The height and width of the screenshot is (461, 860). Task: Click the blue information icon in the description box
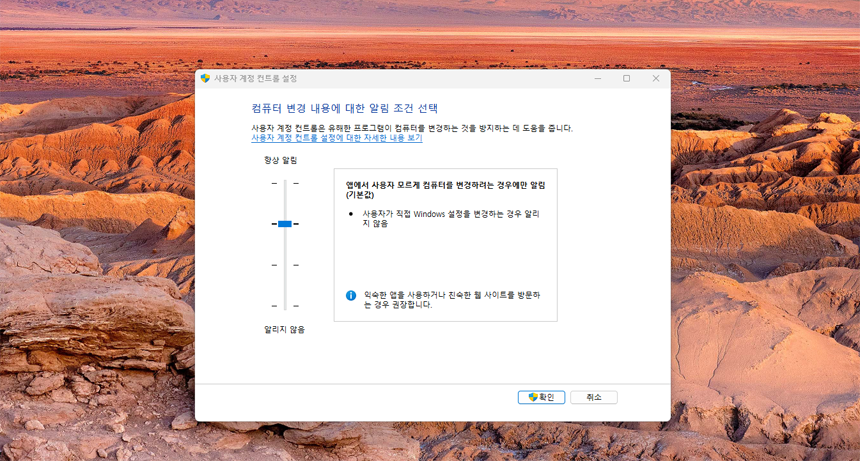click(351, 295)
